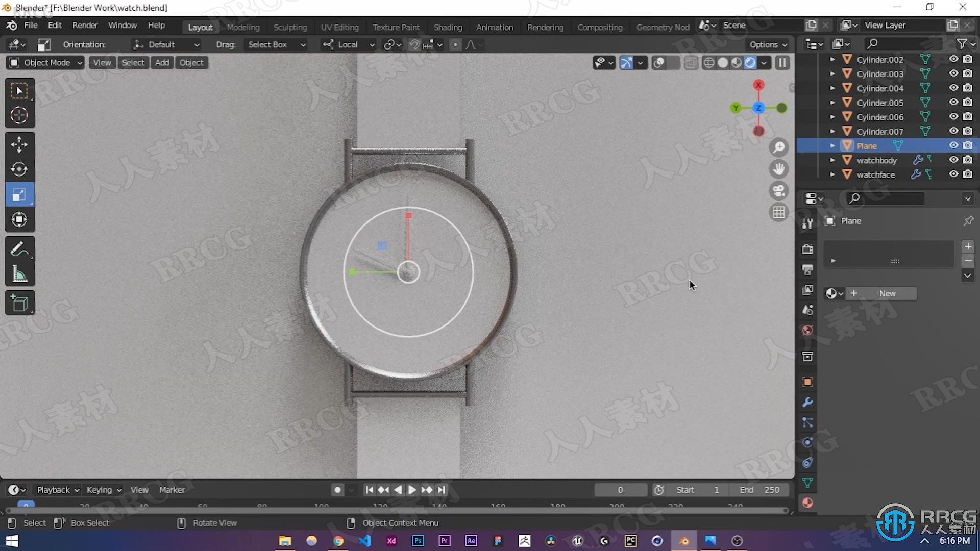Expand the Cylinder.007 outliner item
This screenshot has height=551, width=980.
point(832,131)
